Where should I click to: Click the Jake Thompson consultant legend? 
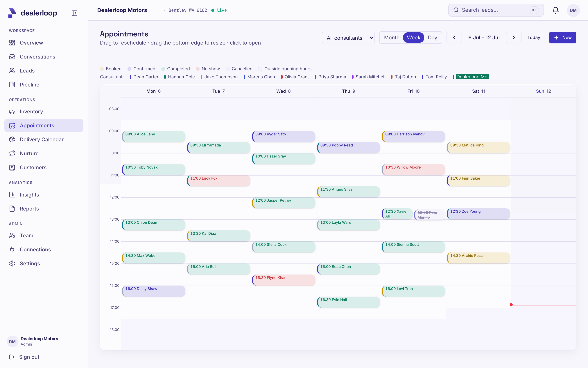click(219, 77)
